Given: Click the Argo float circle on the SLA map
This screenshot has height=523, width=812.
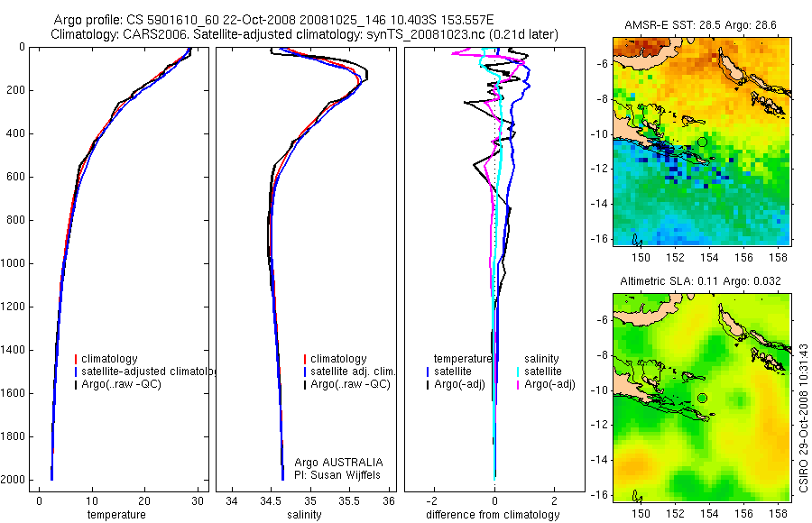Looking at the screenshot, I should [x=702, y=398].
